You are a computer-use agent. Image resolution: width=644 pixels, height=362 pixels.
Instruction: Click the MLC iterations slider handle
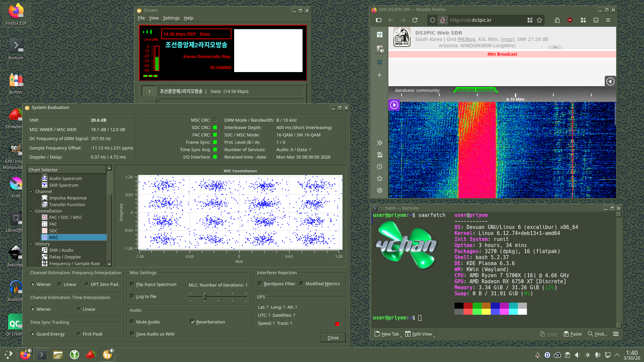(204, 297)
